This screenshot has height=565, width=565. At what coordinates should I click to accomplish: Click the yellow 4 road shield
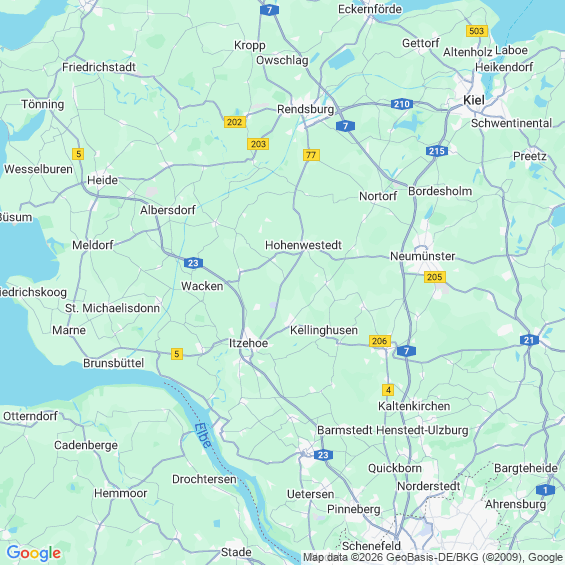click(388, 390)
